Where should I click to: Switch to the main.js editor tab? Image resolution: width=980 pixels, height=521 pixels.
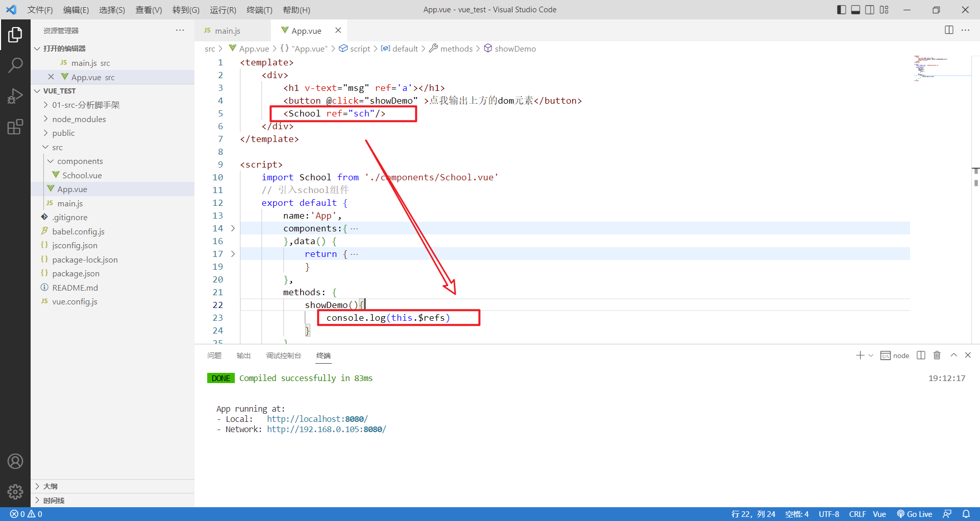227,31
